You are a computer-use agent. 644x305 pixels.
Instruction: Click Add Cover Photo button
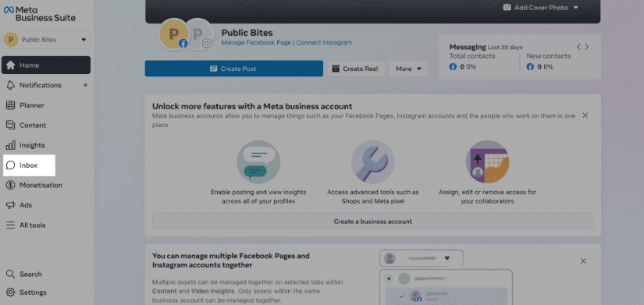pyautogui.click(x=541, y=8)
